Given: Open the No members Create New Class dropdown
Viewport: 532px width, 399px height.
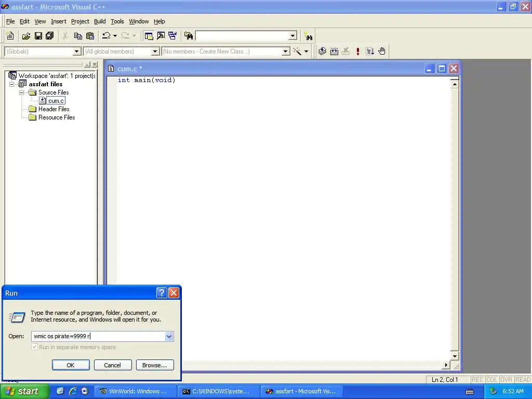Looking at the screenshot, I should pos(286,51).
